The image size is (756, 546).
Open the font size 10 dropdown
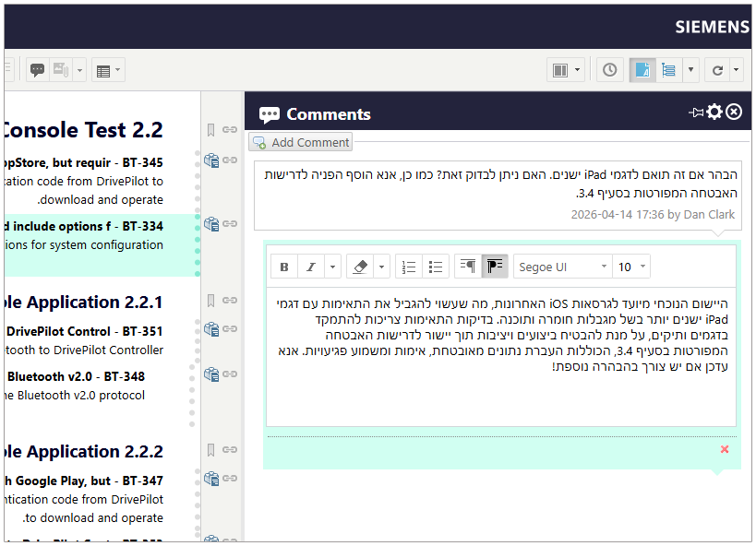(631, 267)
